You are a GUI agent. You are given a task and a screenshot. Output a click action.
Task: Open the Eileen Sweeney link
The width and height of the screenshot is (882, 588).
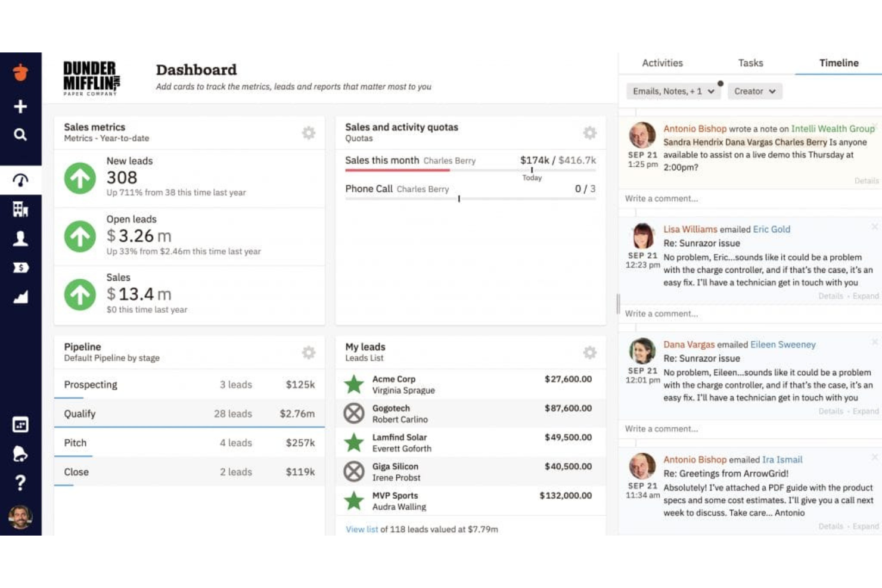(783, 344)
